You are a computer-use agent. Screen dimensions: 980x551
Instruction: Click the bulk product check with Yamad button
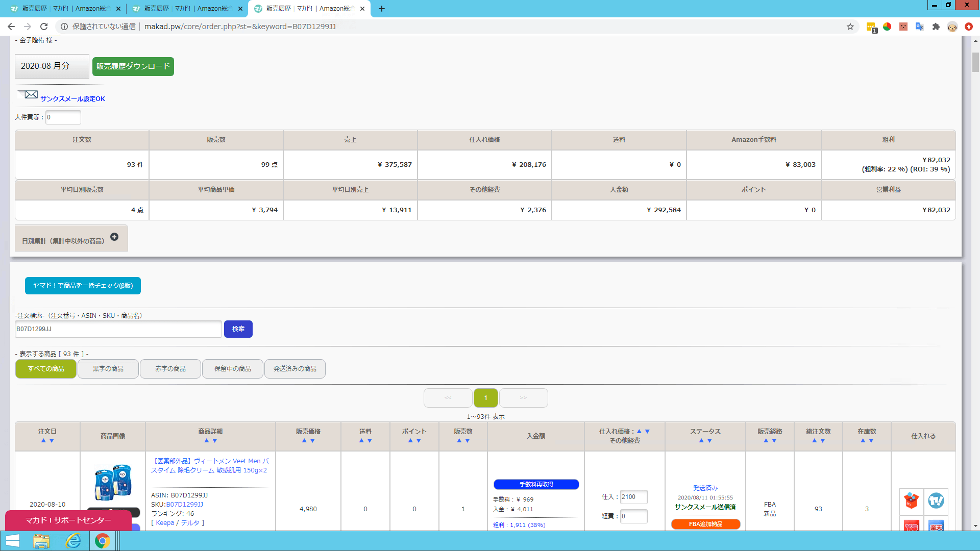tap(83, 286)
